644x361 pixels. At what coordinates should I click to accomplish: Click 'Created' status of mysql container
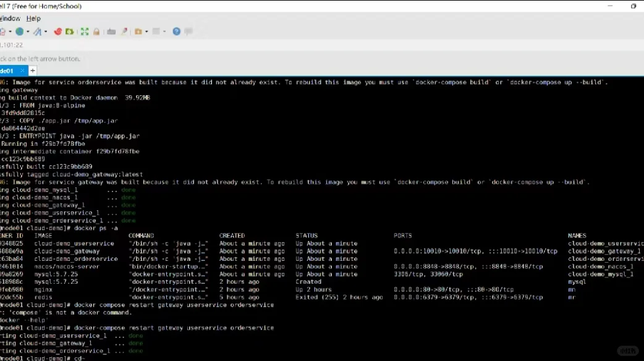tap(308, 282)
